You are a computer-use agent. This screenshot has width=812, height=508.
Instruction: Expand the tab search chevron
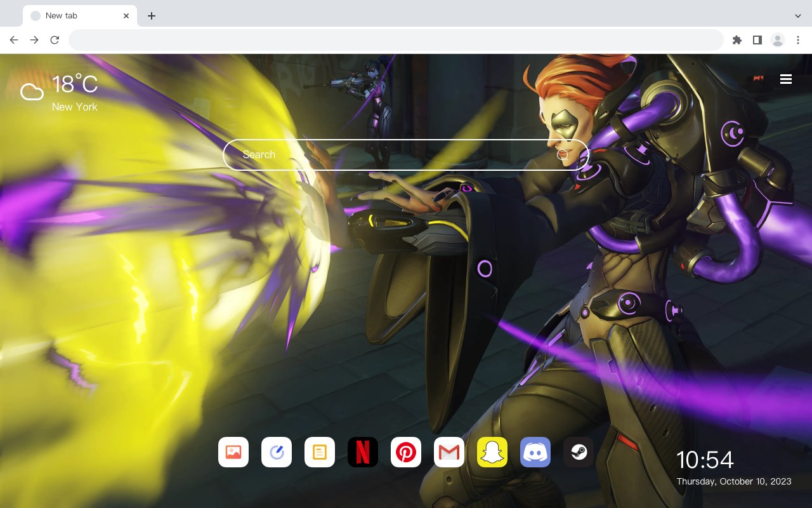pos(798,16)
